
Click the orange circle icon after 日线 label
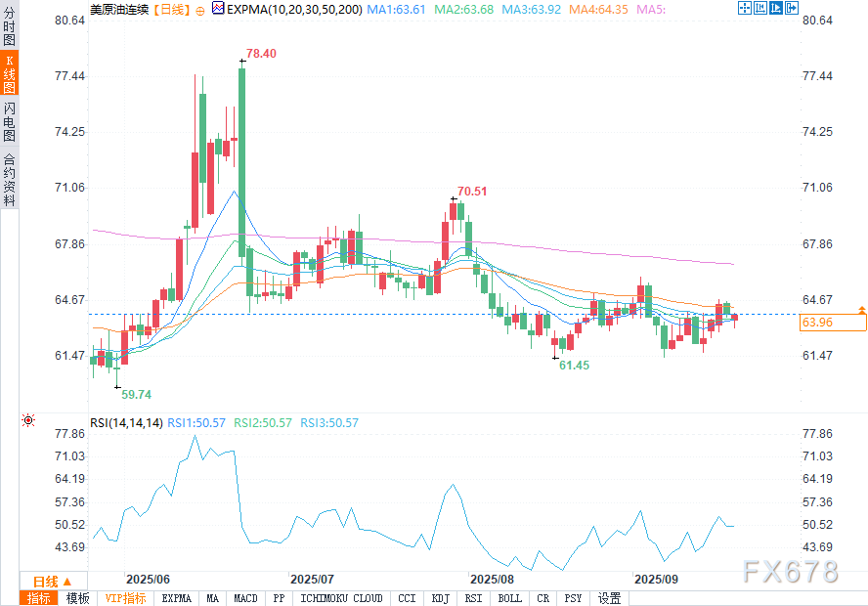(200, 9)
